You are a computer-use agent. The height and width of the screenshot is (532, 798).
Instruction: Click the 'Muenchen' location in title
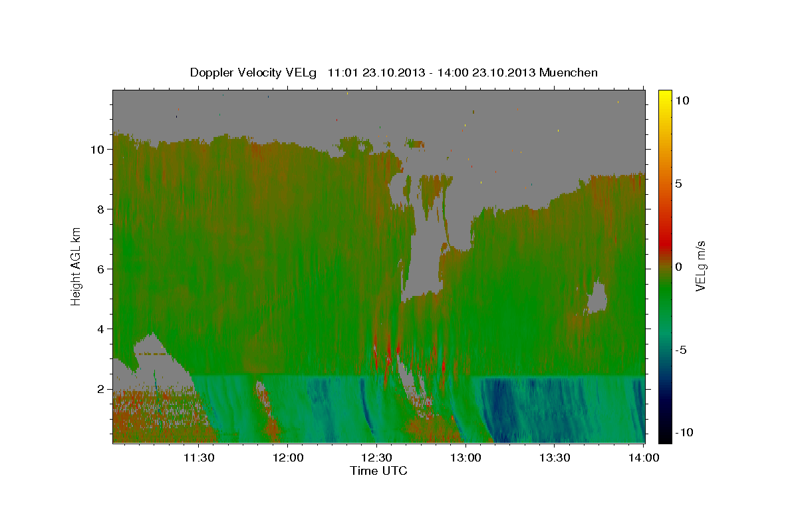[x=569, y=72]
